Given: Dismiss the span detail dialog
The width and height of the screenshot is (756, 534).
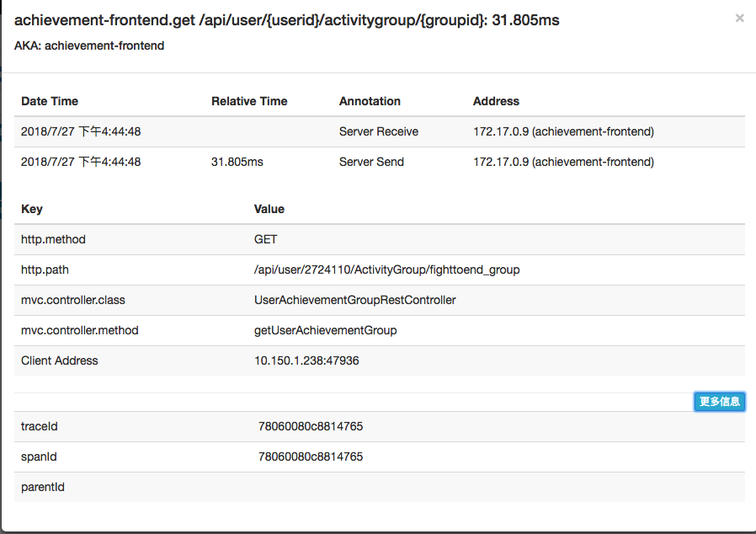Looking at the screenshot, I should point(738,18).
